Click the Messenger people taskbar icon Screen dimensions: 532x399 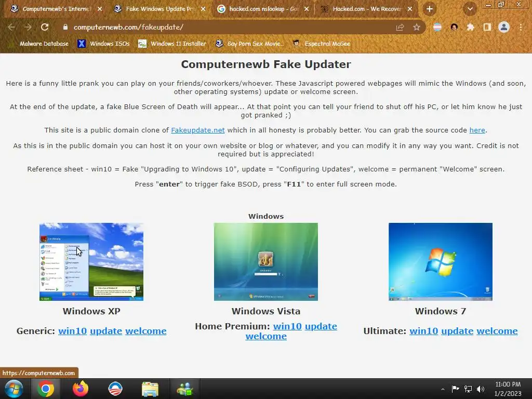click(x=185, y=389)
